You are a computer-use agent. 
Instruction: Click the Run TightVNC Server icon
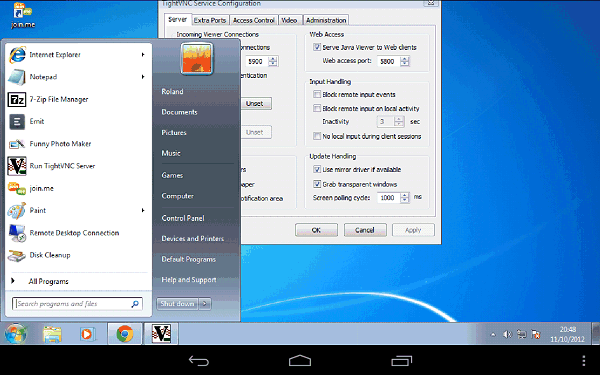click(x=17, y=166)
